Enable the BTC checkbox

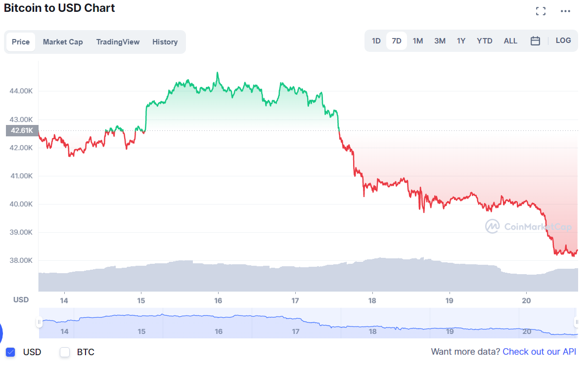click(x=64, y=352)
